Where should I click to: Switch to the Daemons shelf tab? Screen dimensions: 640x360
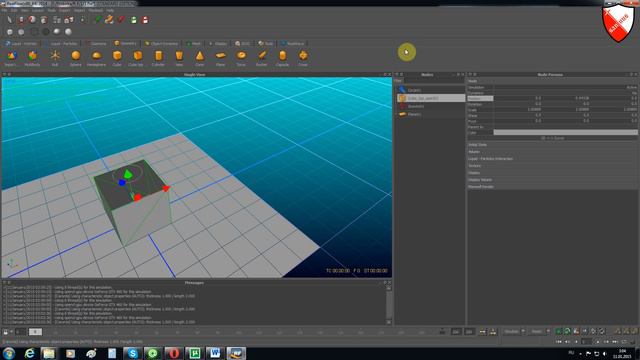click(x=96, y=43)
